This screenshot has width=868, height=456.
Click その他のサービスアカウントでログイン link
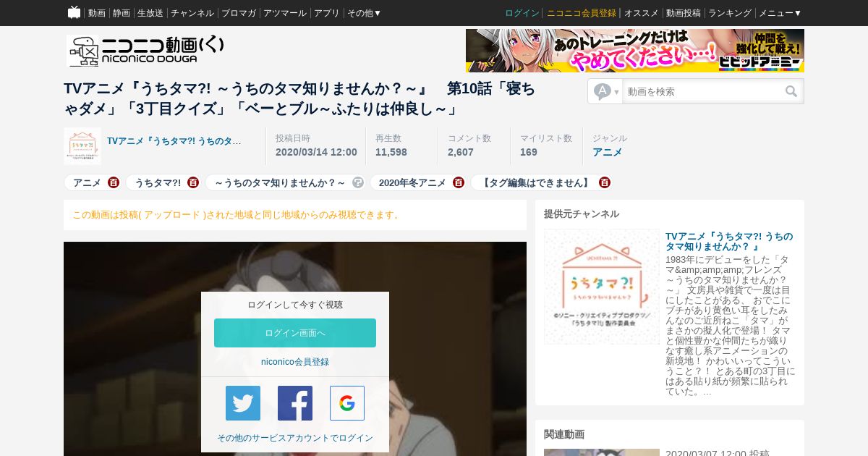click(295, 438)
